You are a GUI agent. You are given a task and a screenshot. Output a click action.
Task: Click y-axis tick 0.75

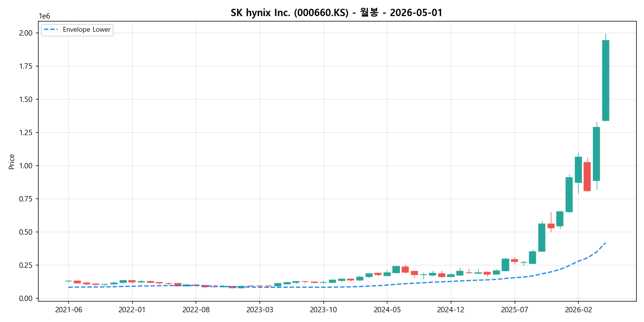tap(26, 199)
